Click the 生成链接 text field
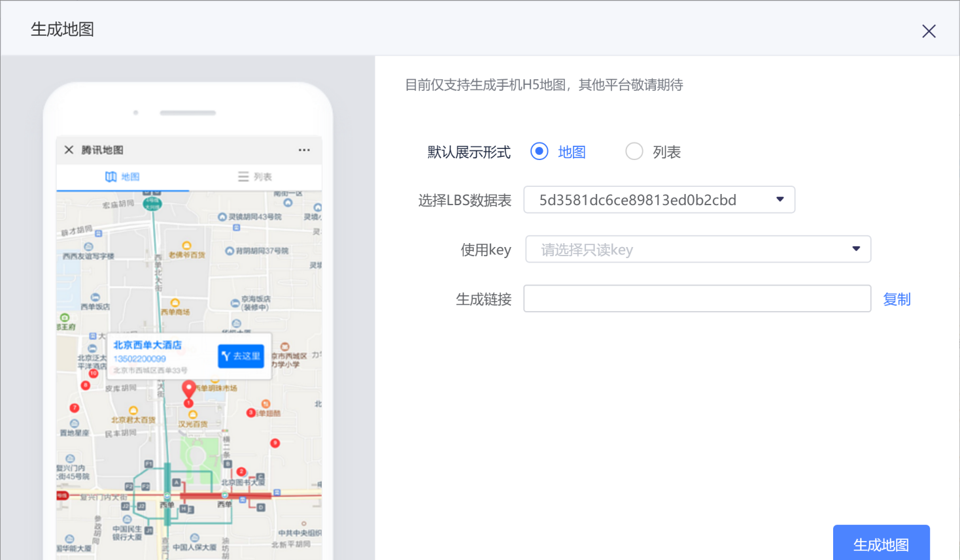The height and width of the screenshot is (560, 960). (697, 299)
